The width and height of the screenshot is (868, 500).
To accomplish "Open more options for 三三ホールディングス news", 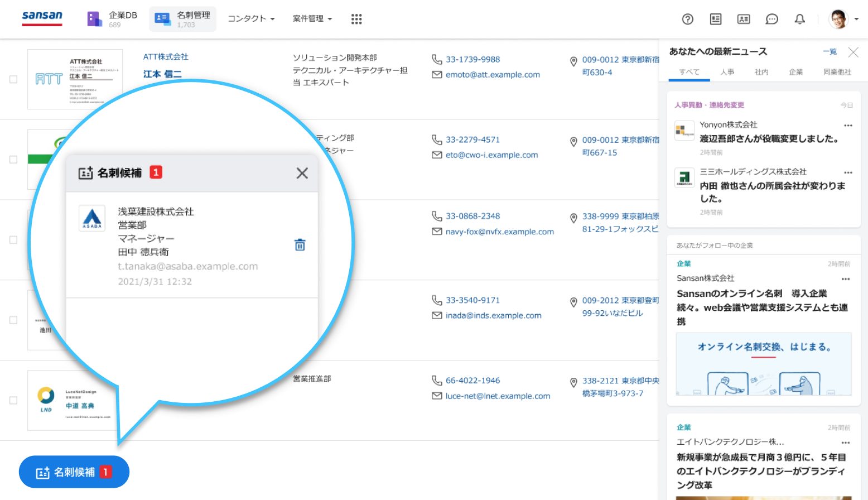I will (x=848, y=172).
